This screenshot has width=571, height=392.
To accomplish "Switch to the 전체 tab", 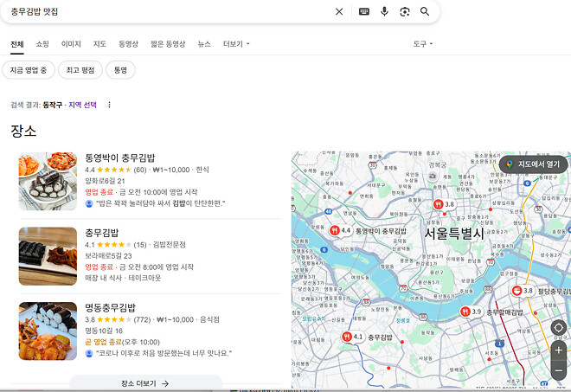I will [17, 44].
